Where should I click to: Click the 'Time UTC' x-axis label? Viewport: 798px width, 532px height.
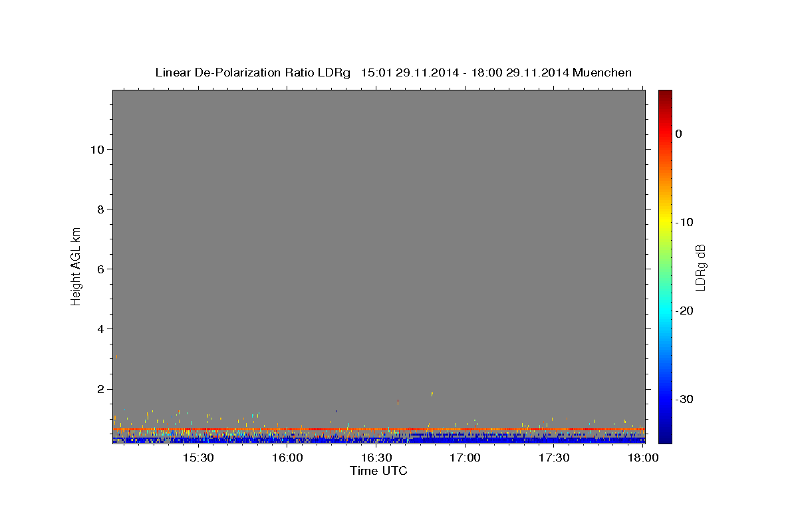click(378, 471)
